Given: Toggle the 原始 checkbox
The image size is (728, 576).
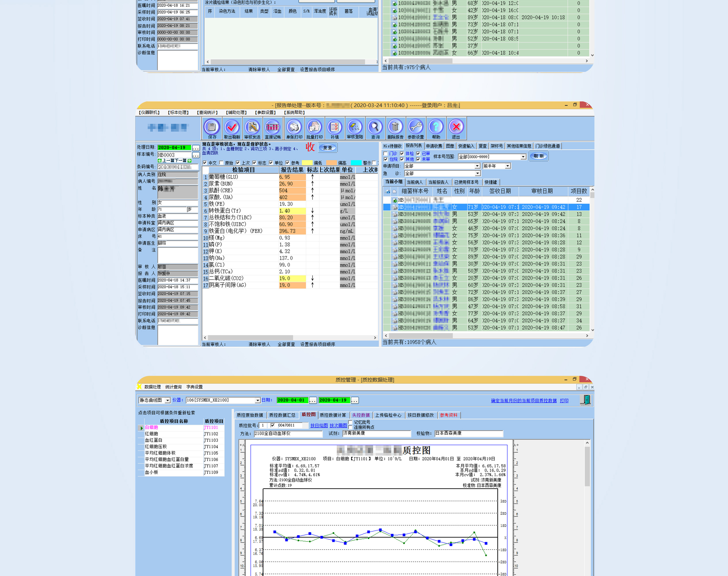Looking at the screenshot, I should (x=221, y=163).
